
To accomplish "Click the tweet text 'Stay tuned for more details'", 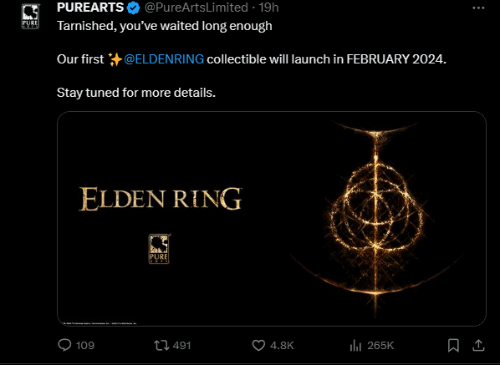I will pyautogui.click(x=136, y=93).
